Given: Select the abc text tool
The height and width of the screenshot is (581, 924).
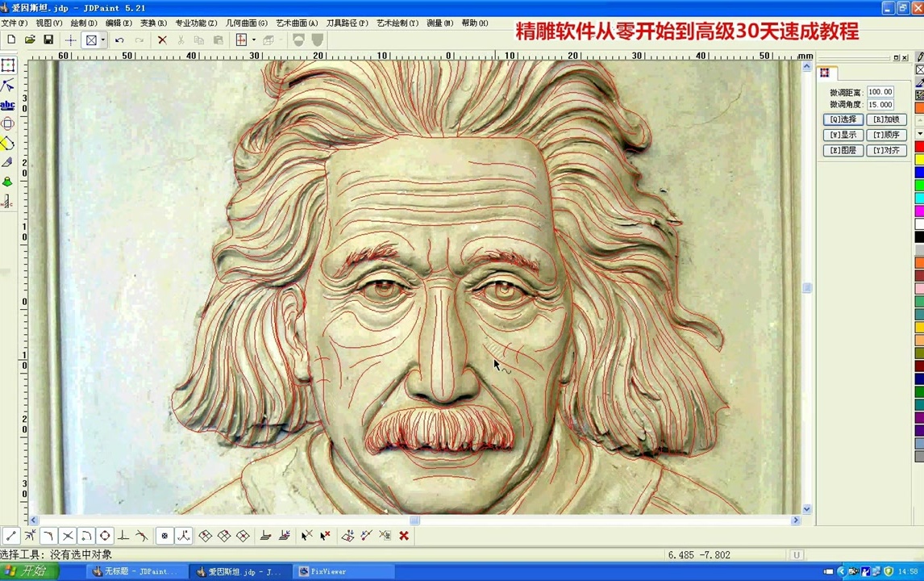Looking at the screenshot, I should click(8, 105).
